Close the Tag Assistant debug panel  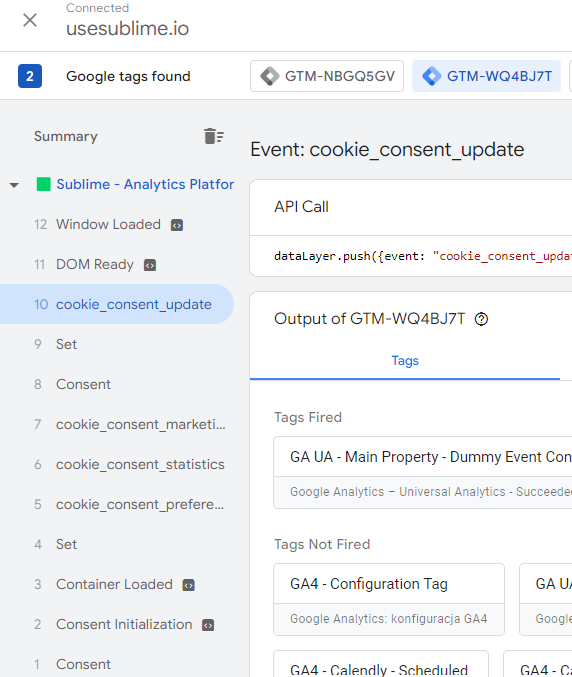click(x=30, y=20)
